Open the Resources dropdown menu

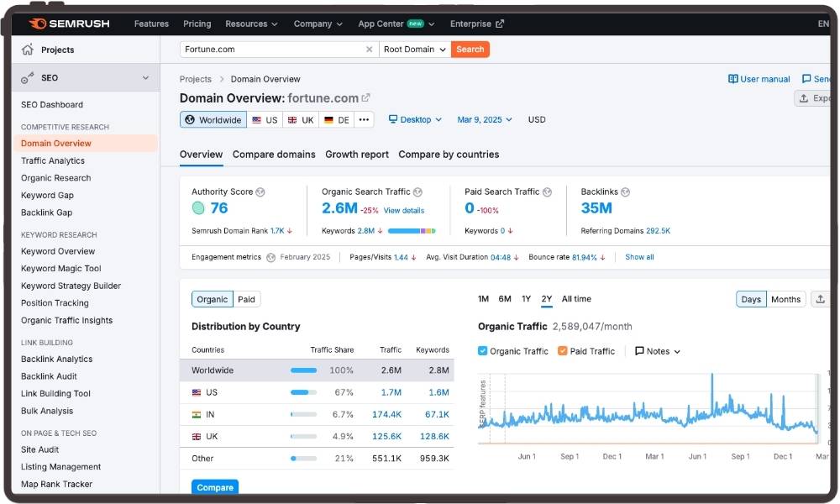[x=251, y=24]
